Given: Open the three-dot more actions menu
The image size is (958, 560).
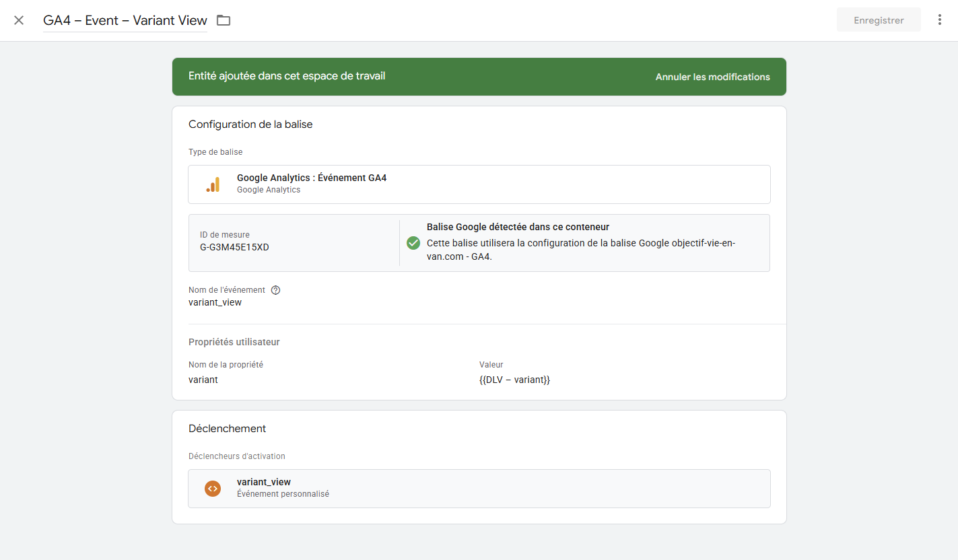Looking at the screenshot, I should [x=940, y=20].
